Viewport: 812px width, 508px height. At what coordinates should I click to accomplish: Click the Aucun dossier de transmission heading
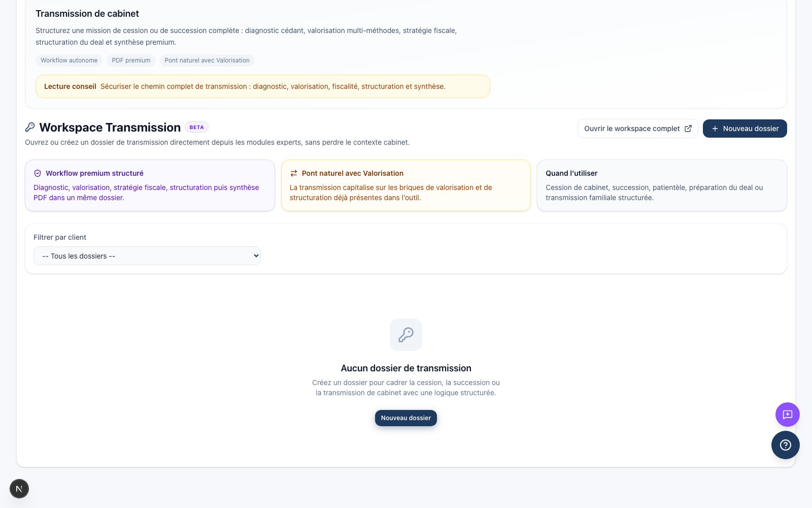click(406, 368)
